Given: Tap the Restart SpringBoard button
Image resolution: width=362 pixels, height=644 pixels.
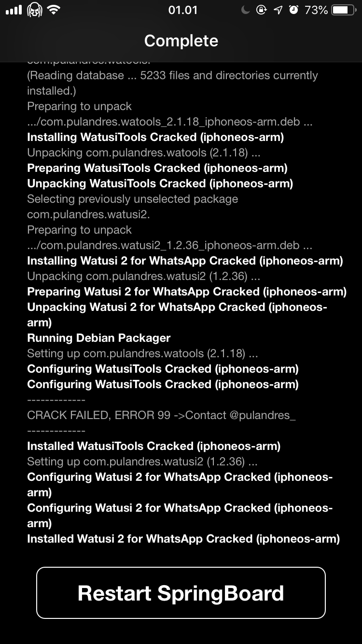Looking at the screenshot, I should pyautogui.click(x=181, y=593).
